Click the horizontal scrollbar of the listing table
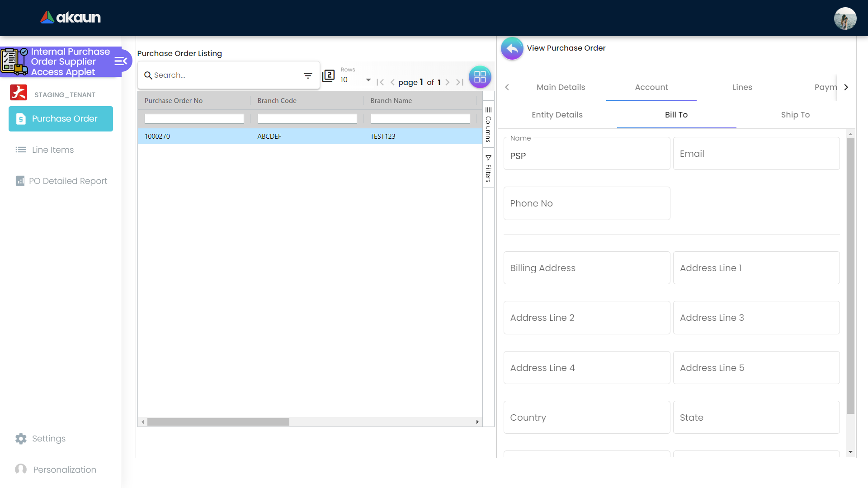Viewport: 868px width, 488px height. [218, 422]
